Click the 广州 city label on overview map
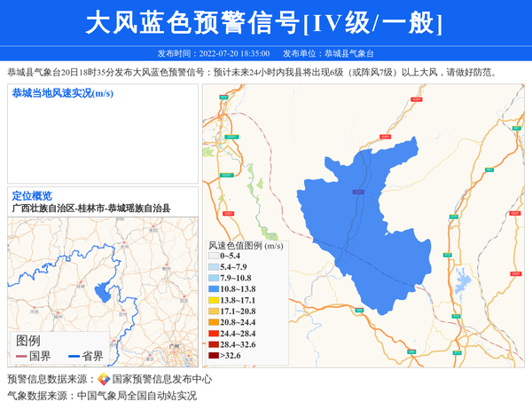The image size is (532, 418). (173, 342)
